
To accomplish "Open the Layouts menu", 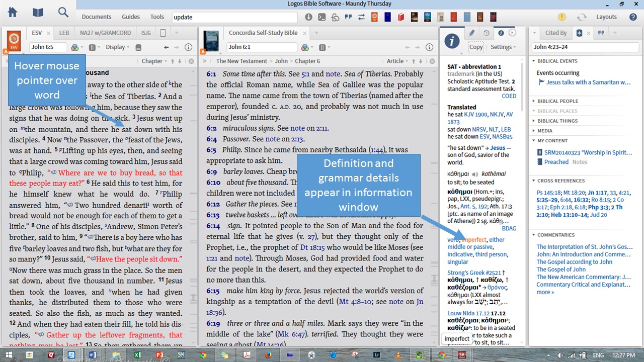I will point(606,17).
